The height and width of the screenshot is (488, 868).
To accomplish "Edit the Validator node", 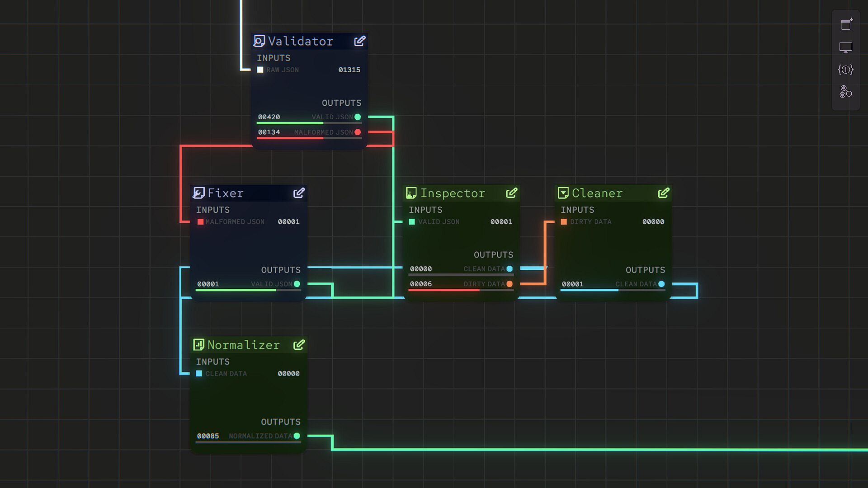I will click(360, 41).
